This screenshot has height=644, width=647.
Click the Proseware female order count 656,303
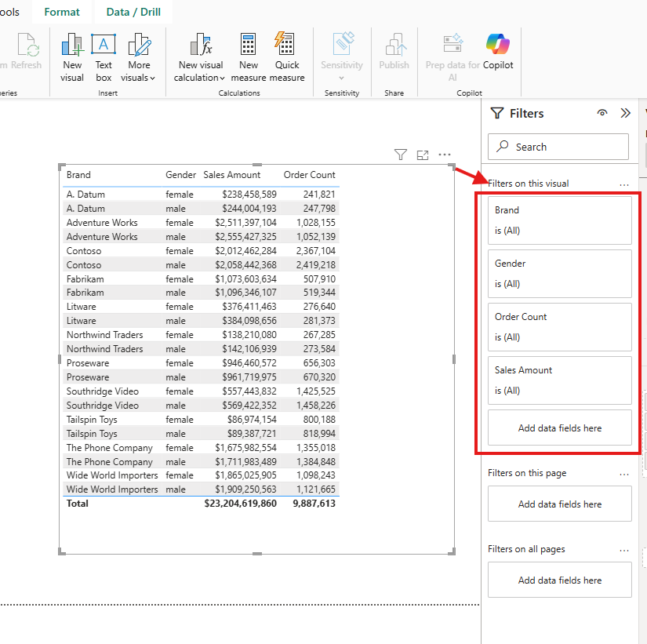pos(319,363)
